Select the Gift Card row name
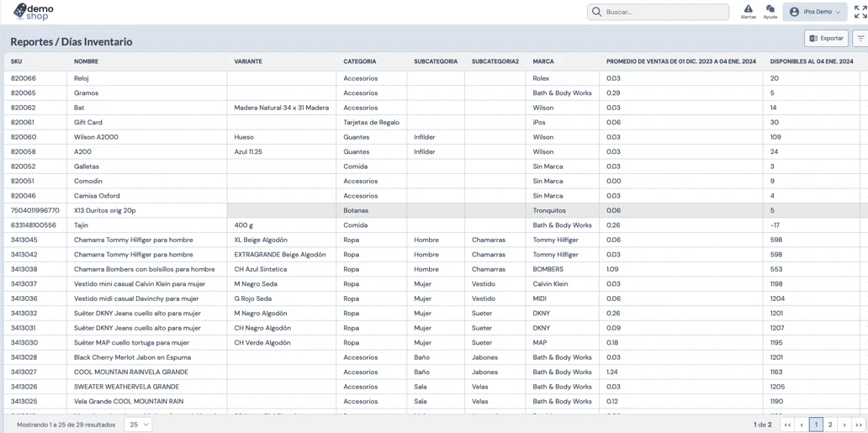This screenshot has height=433, width=868. pyautogui.click(x=88, y=123)
